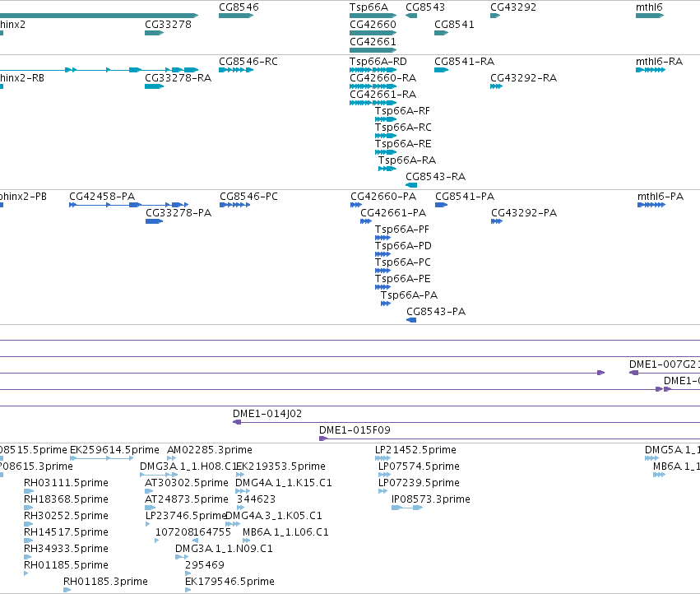Select the CG8543 gene label
The width and height of the screenshot is (700, 594).
coord(425,7)
